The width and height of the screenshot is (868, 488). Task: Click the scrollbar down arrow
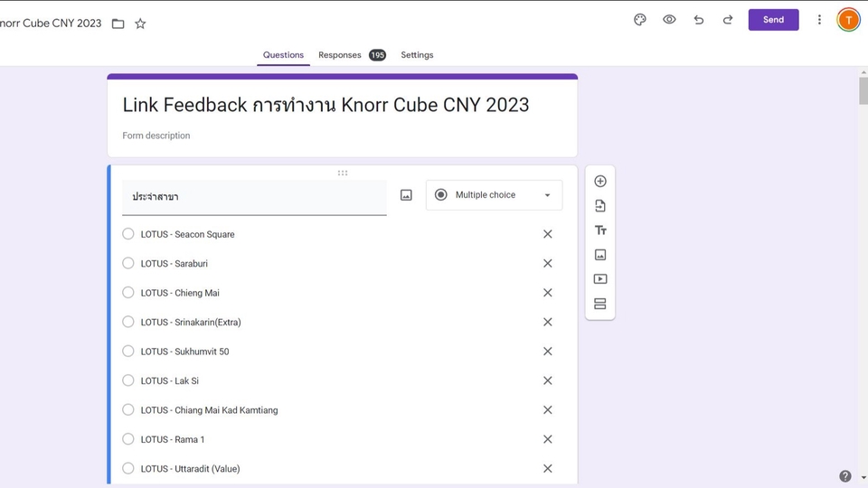point(863,477)
